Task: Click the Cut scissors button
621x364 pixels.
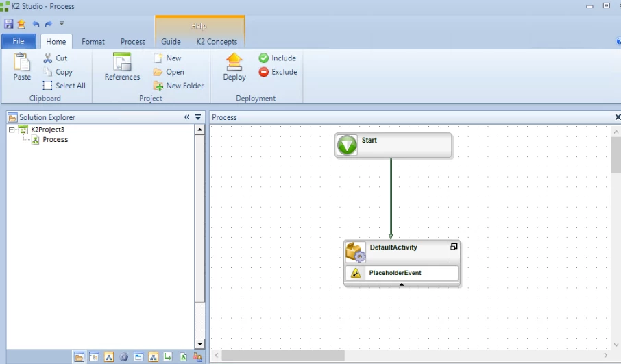Action: pyautogui.click(x=56, y=58)
